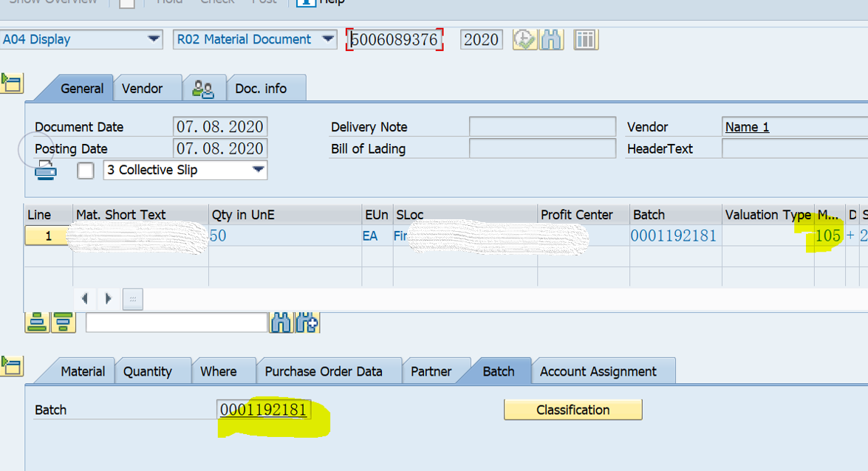Click the execute clock icon next to year

click(x=524, y=40)
